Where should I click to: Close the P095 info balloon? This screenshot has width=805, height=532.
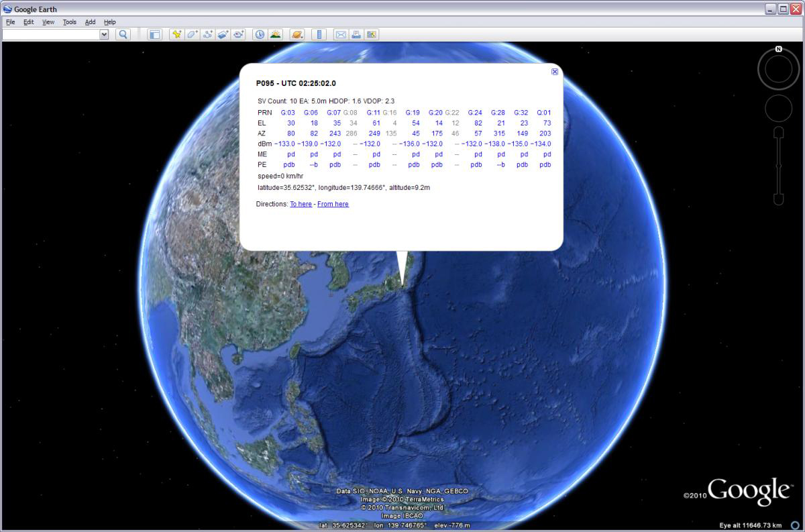pyautogui.click(x=555, y=72)
